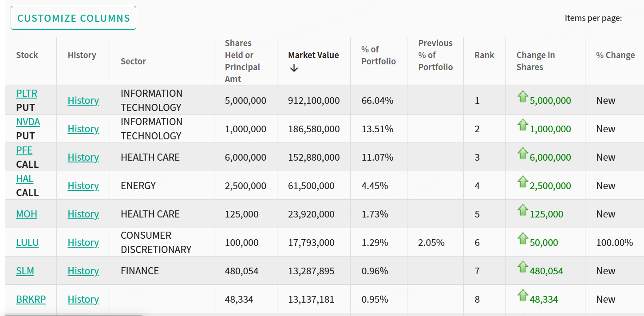View History for the PFE call position
The image size is (644, 316).
click(83, 157)
